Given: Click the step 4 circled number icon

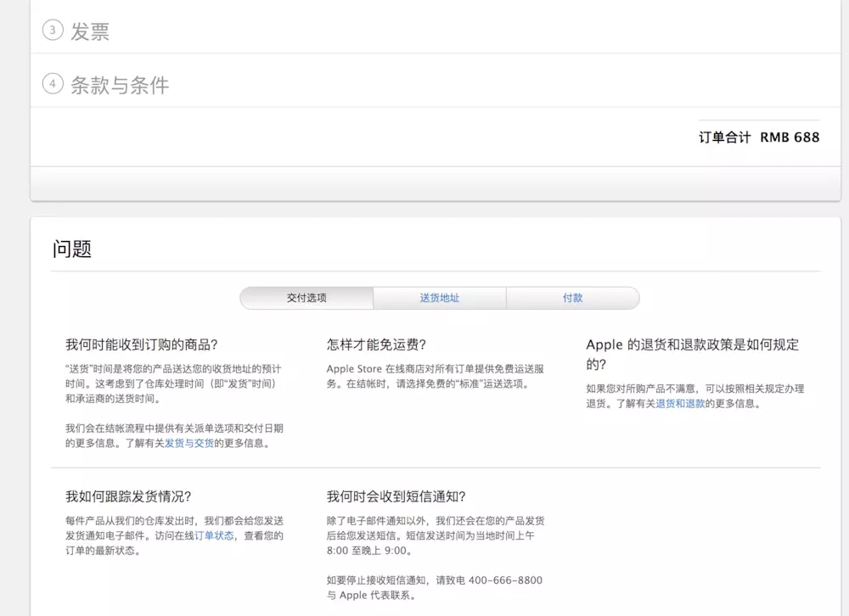Looking at the screenshot, I should [53, 84].
